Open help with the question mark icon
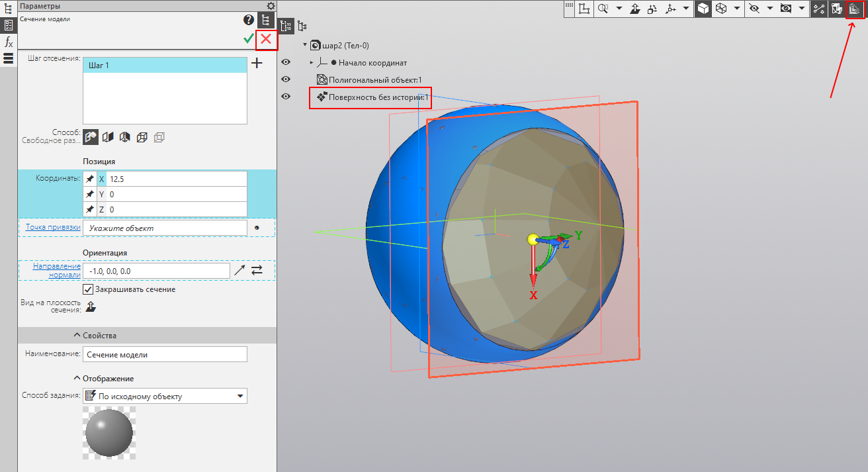Image resolution: width=868 pixels, height=472 pixels. (248, 21)
